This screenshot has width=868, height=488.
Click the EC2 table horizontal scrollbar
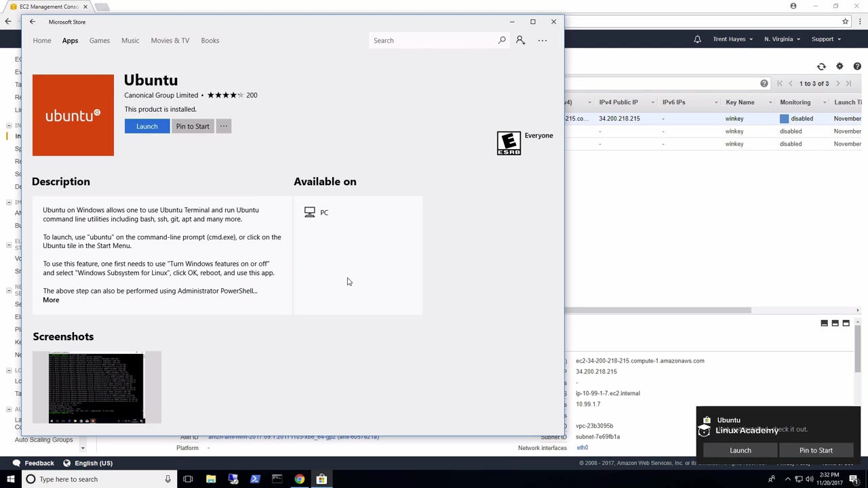click(658, 310)
